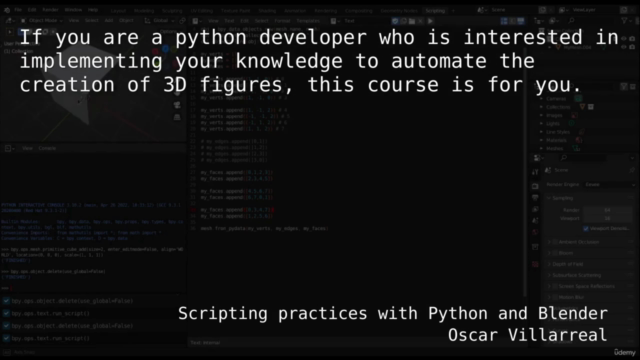Open the Window menu
This screenshot has height=360, width=640.
click(73, 10)
